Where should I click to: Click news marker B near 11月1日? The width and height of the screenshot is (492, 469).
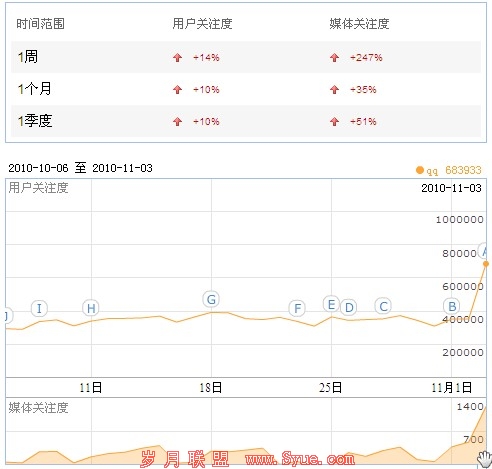[452, 306]
